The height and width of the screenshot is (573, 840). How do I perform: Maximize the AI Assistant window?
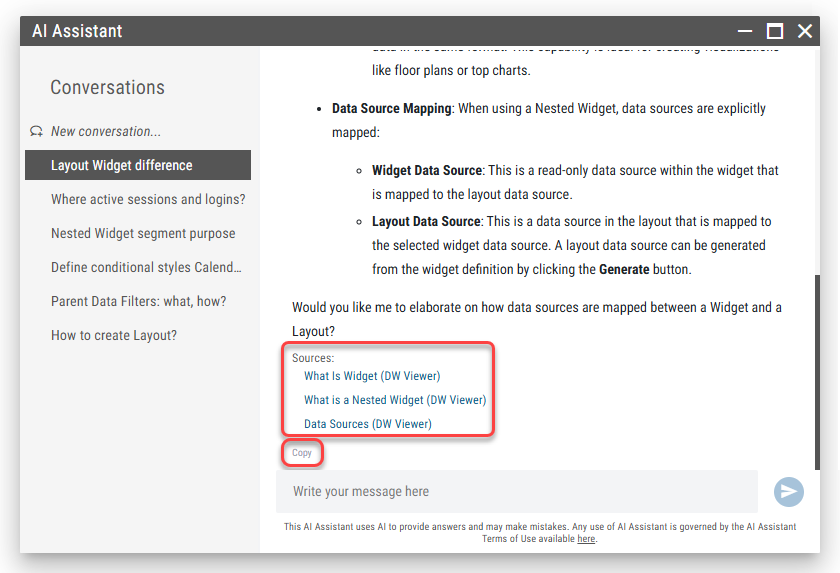pos(775,31)
